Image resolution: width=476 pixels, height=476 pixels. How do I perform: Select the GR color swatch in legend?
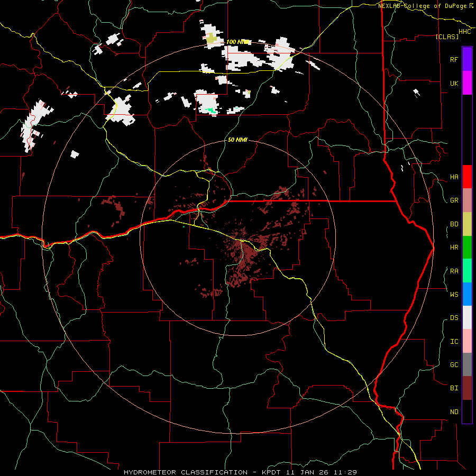tap(467, 200)
